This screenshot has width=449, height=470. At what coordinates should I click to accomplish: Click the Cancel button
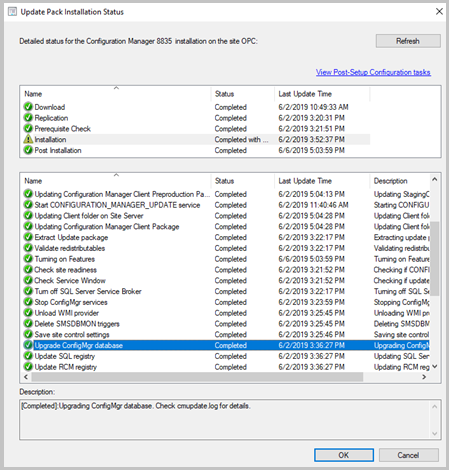pos(408,455)
